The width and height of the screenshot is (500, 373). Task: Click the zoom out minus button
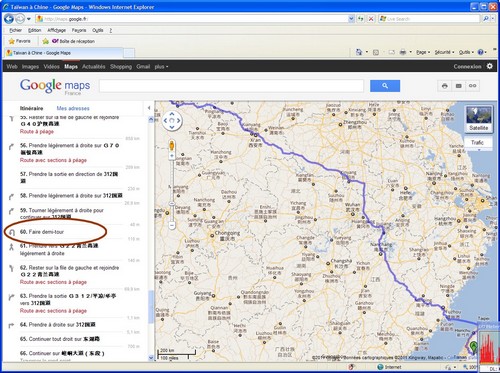(172, 225)
